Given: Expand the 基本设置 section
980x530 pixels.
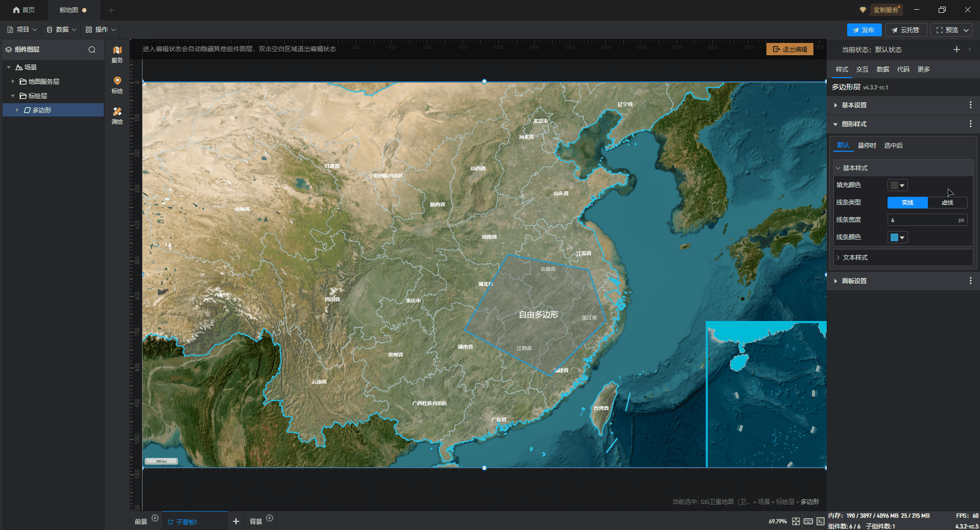Looking at the screenshot, I should 835,105.
